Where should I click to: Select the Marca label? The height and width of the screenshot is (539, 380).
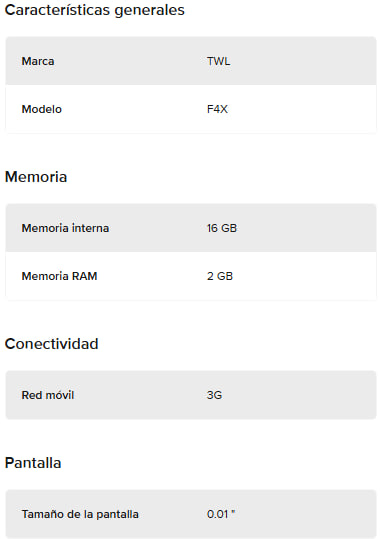pos(38,61)
